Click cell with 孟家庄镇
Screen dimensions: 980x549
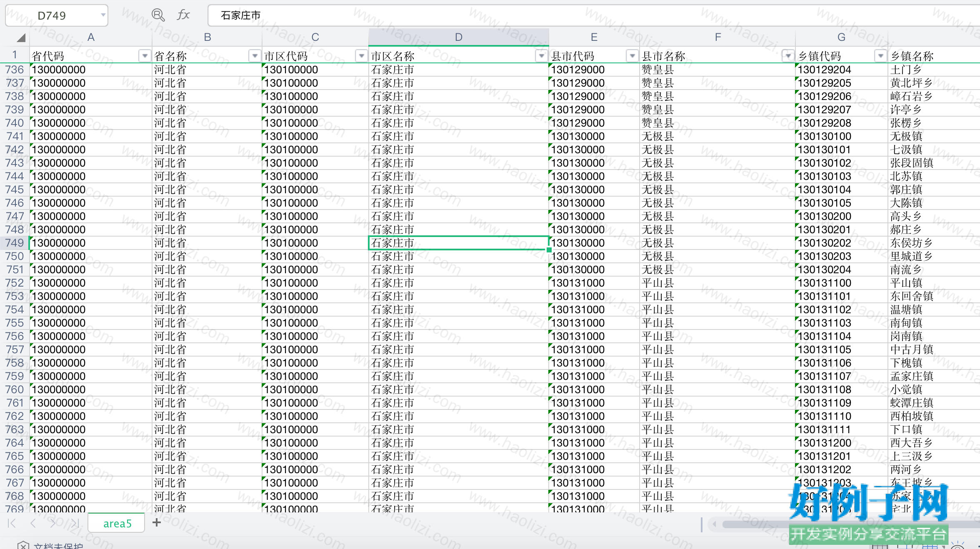pyautogui.click(x=934, y=376)
